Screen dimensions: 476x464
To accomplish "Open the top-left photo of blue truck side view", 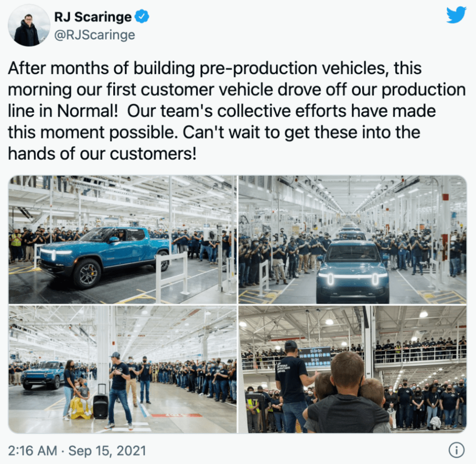I will 122,239.
